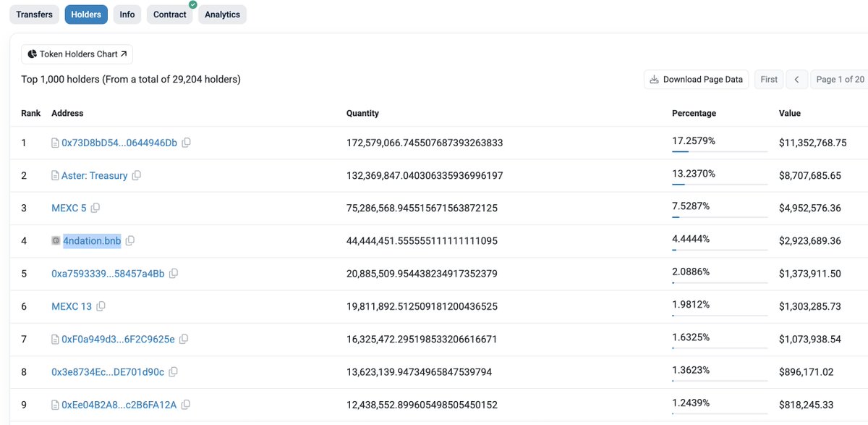Copy the rank 8 address 0x3e8734Ec
Screen dimensions: 868x425
coord(173,371)
